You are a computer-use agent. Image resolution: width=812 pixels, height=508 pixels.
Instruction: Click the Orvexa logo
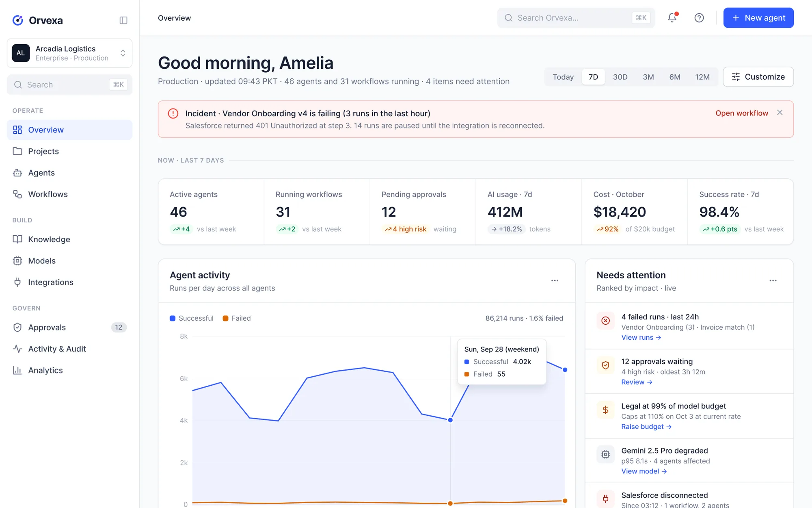pyautogui.click(x=37, y=20)
